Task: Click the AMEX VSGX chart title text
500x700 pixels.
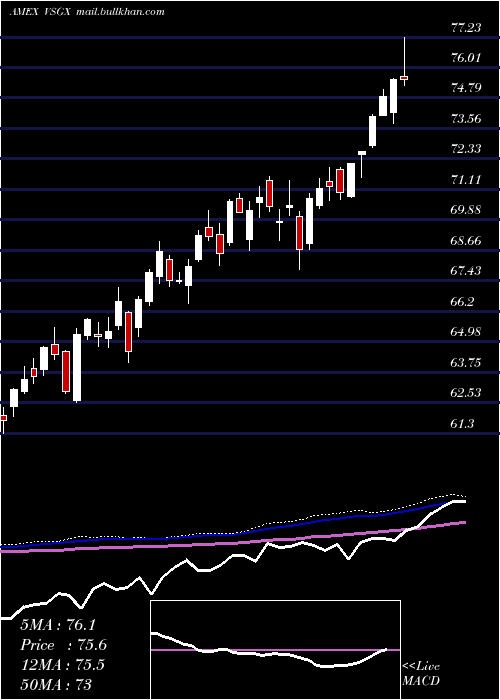Action: pyautogui.click(x=87, y=12)
